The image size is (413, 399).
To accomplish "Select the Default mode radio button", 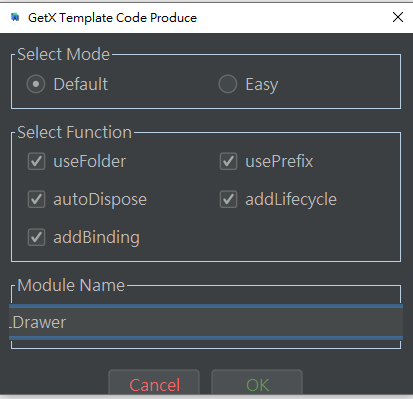I will point(36,84).
